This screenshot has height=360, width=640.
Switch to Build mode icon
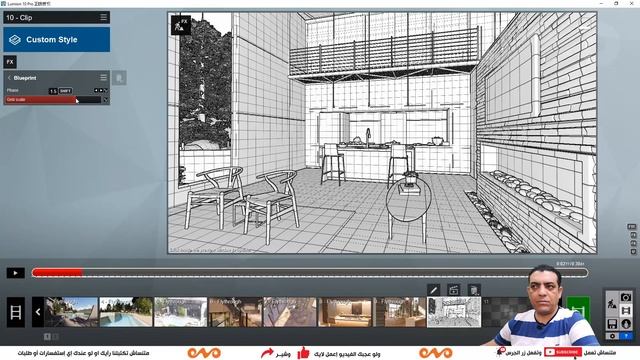point(612,303)
